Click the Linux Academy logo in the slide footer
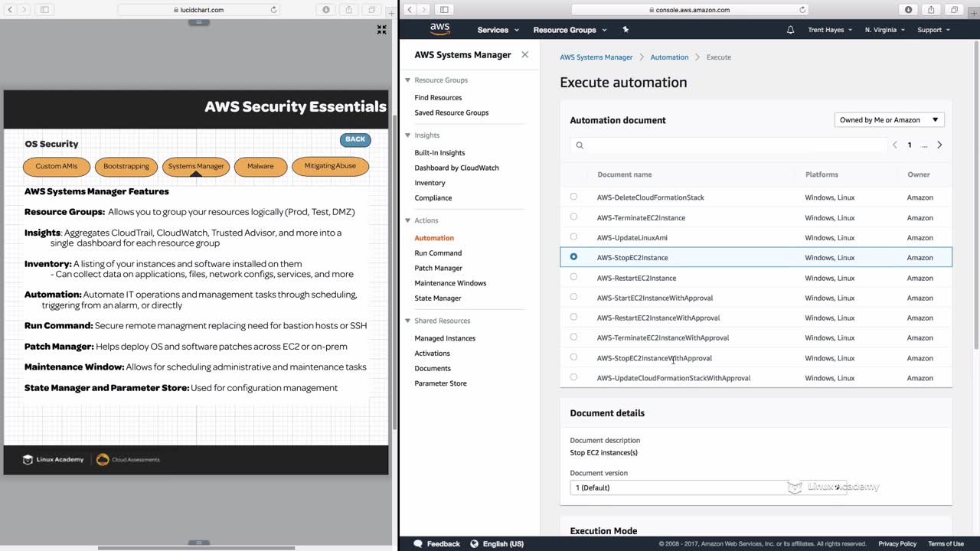 pos(53,459)
